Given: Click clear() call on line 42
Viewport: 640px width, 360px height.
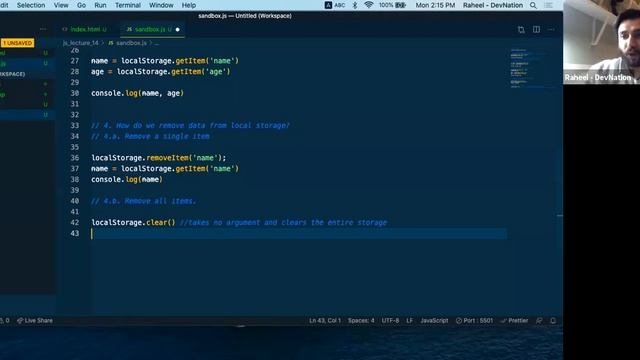Looking at the screenshot, I should (x=160, y=222).
